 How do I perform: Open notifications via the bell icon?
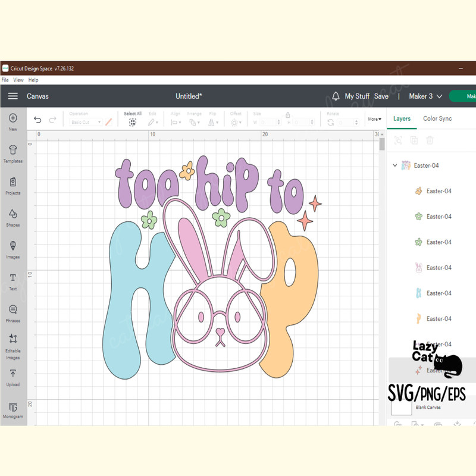point(337,96)
